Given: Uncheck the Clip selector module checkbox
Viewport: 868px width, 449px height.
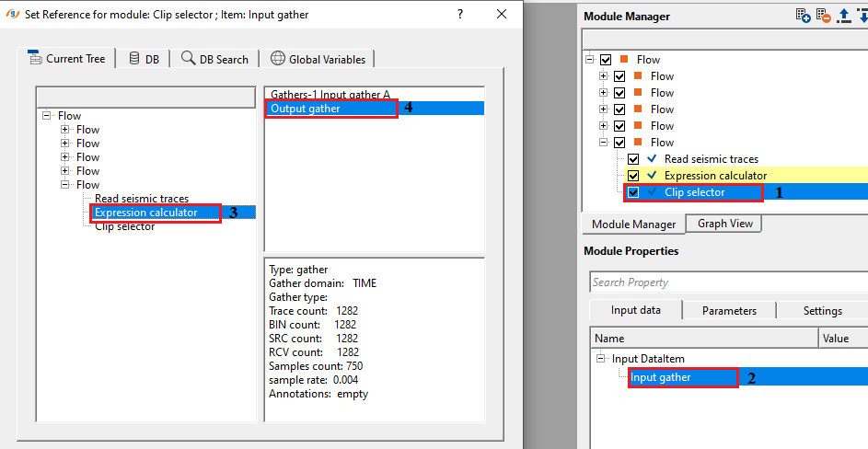Looking at the screenshot, I should click(x=633, y=192).
